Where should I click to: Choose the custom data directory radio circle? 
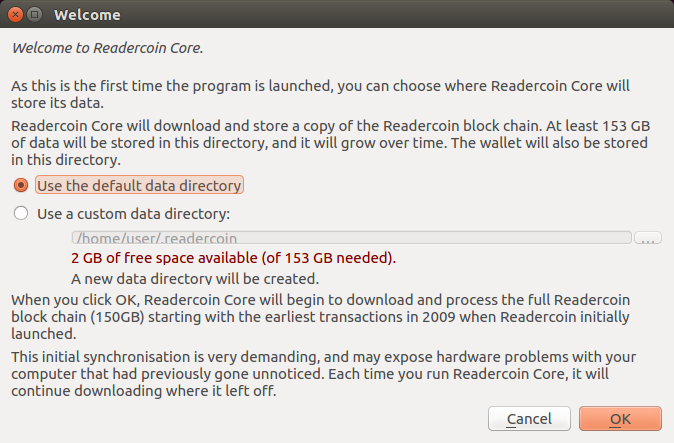click(x=21, y=213)
